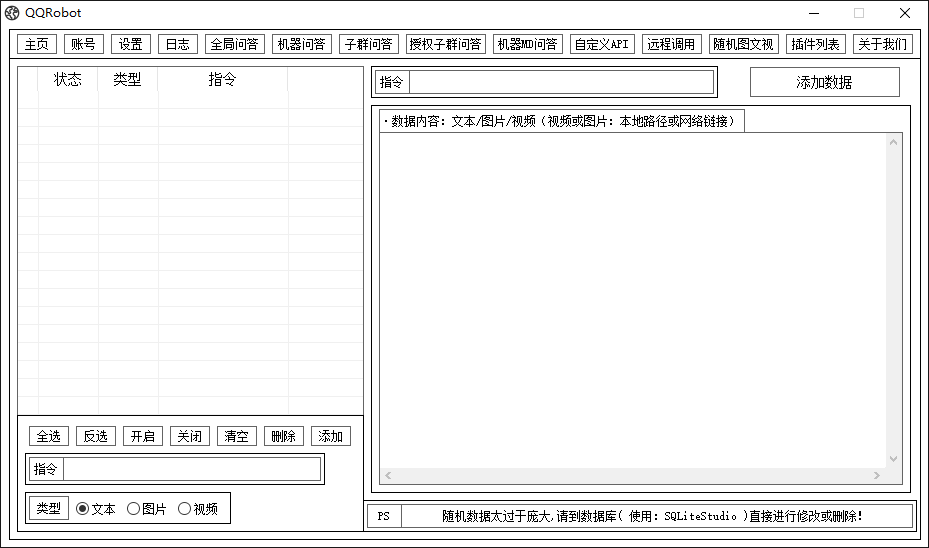Click the 清空 button
The height and width of the screenshot is (548, 929).
pos(237,436)
